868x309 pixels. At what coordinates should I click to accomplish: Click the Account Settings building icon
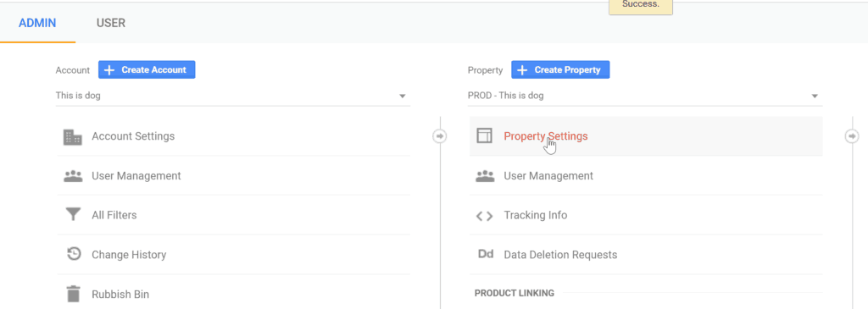pos(73,136)
